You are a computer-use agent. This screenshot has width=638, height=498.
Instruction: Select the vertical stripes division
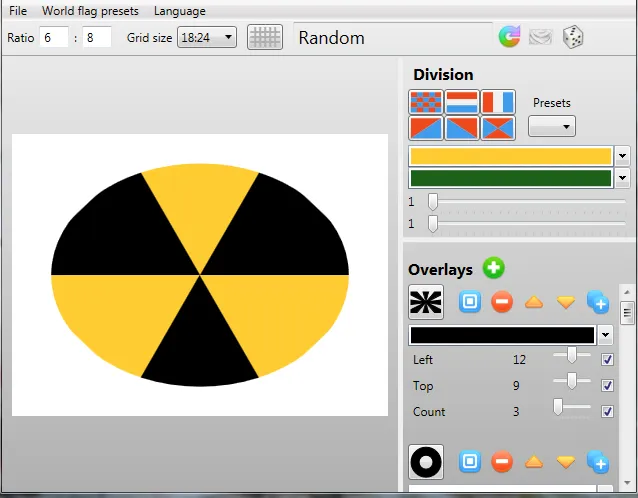pos(498,102)
